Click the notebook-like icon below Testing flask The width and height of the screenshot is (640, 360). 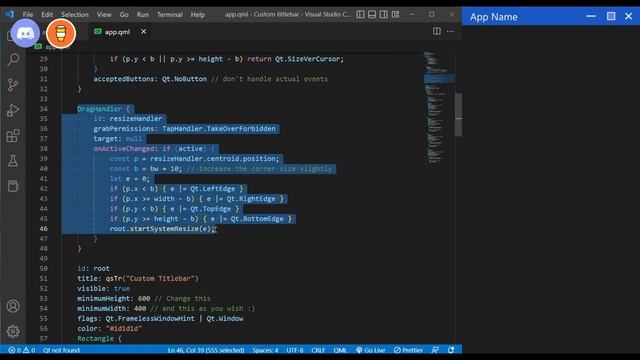pyautogui.click(x=13, y=186)
